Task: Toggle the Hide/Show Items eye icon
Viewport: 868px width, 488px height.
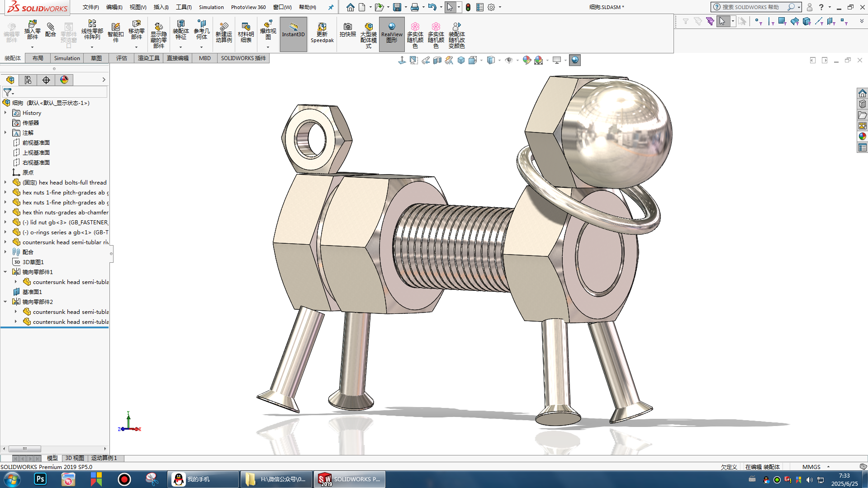Action: [508, 60]
